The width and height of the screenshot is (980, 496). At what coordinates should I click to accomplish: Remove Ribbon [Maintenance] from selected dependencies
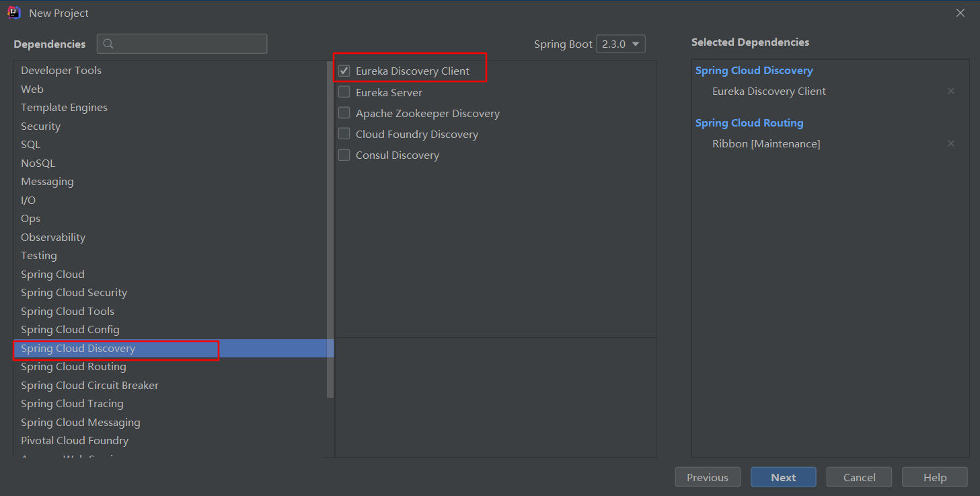click(951, 143)
